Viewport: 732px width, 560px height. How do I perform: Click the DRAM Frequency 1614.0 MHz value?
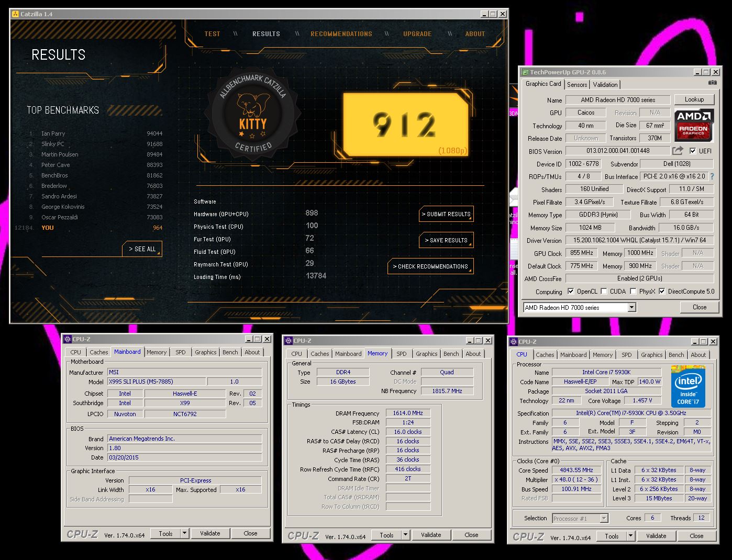click(x=408, y=413)
